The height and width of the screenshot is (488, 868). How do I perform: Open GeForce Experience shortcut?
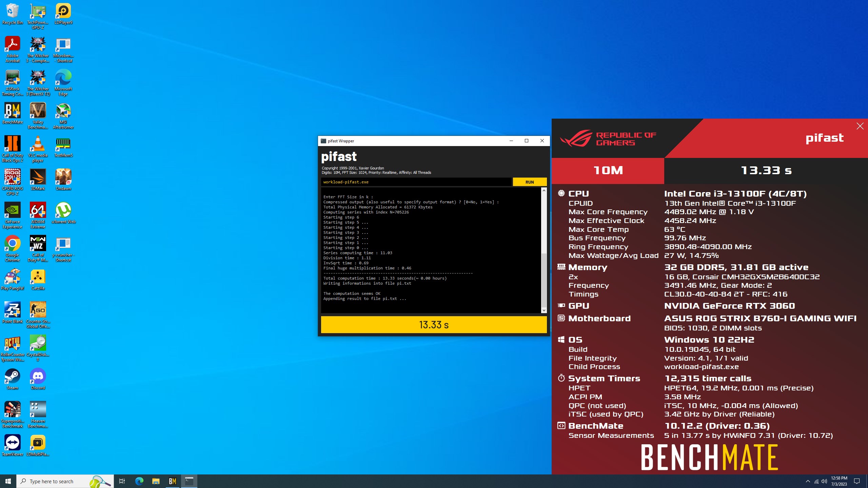(x=13, y=216)
